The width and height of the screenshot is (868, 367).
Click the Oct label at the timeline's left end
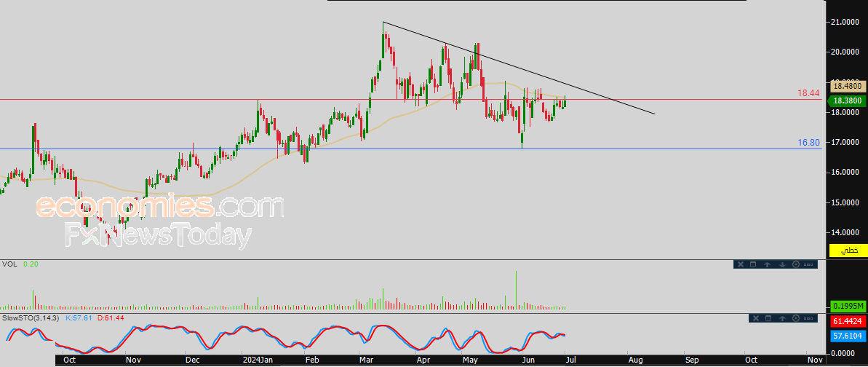(x=70, y=360)
